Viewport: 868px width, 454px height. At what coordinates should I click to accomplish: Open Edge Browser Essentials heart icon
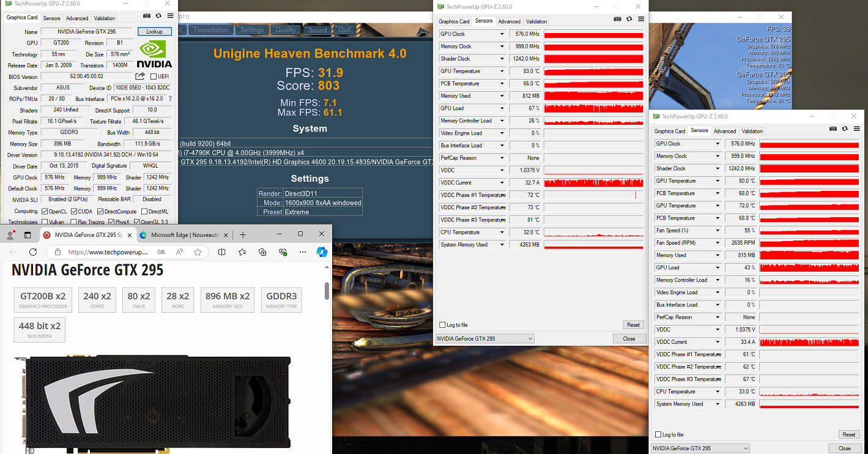coord(283,252)
